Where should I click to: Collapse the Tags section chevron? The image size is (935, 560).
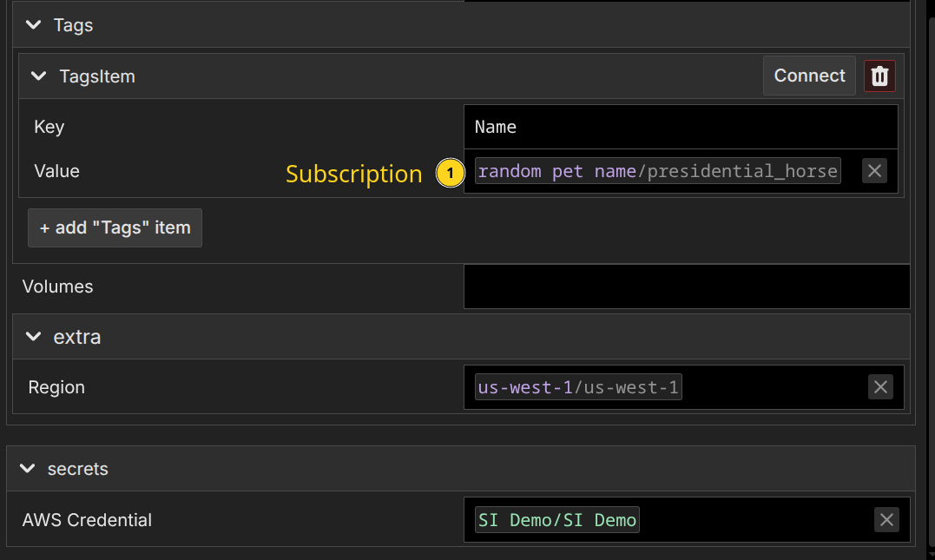click(34, 25)
